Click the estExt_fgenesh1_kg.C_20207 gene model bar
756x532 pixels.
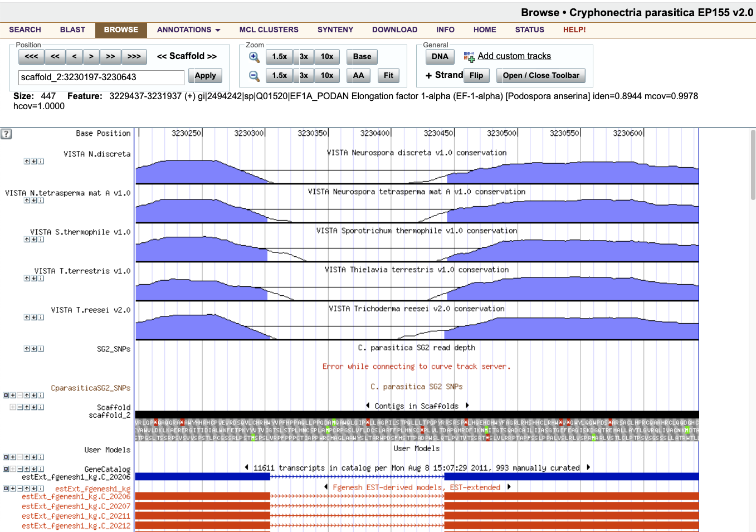click(x=417, y=506)
